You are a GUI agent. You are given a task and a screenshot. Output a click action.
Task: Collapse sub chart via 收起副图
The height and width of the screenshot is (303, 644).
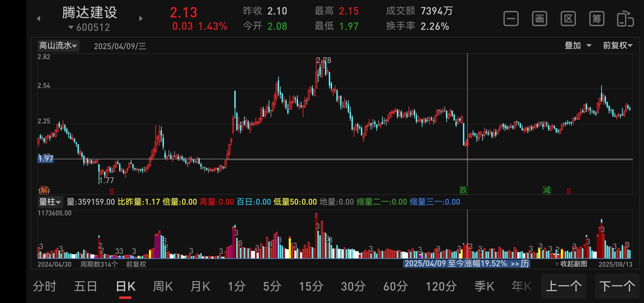click(571, 264)
